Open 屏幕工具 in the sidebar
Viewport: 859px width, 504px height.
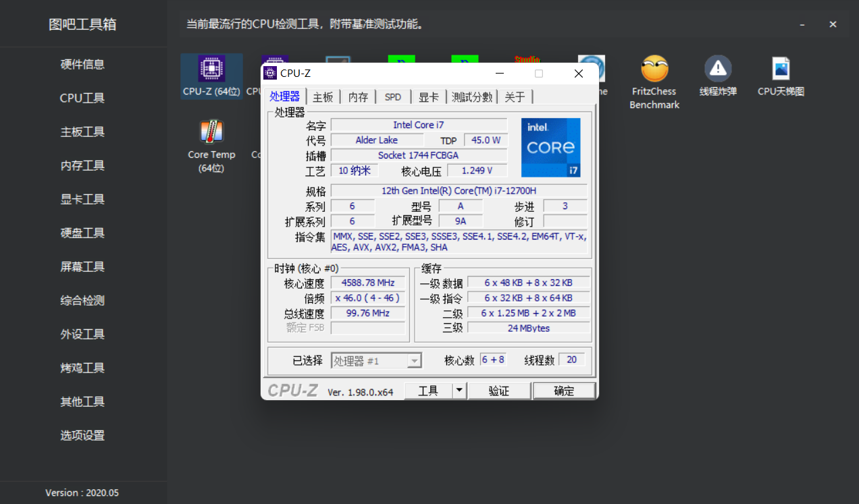click(82, 267)
